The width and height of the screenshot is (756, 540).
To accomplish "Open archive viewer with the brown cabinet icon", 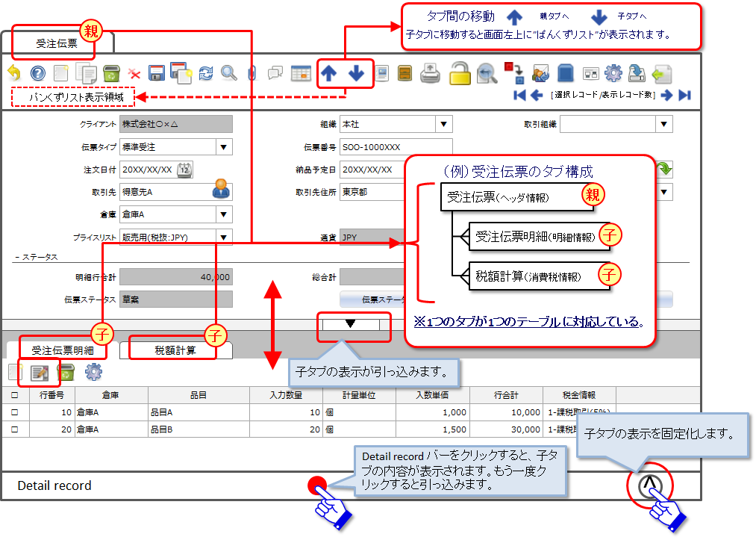I will click(x=404, y=73).
